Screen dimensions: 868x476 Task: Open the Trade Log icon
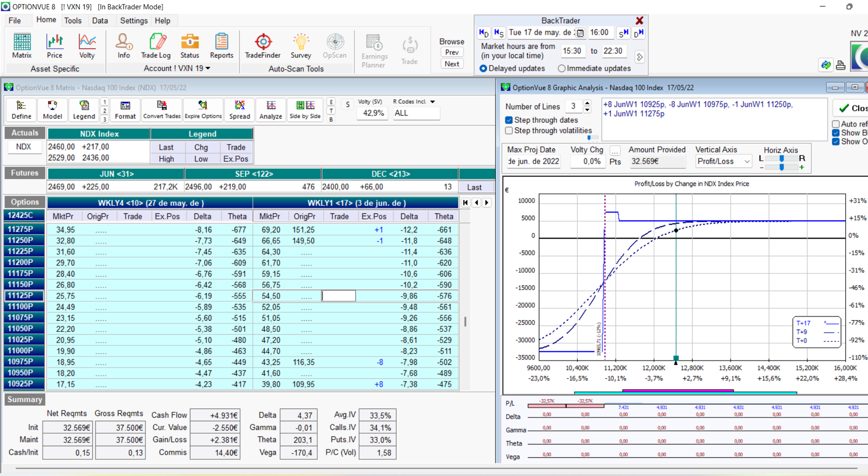(x=156, y=46)
